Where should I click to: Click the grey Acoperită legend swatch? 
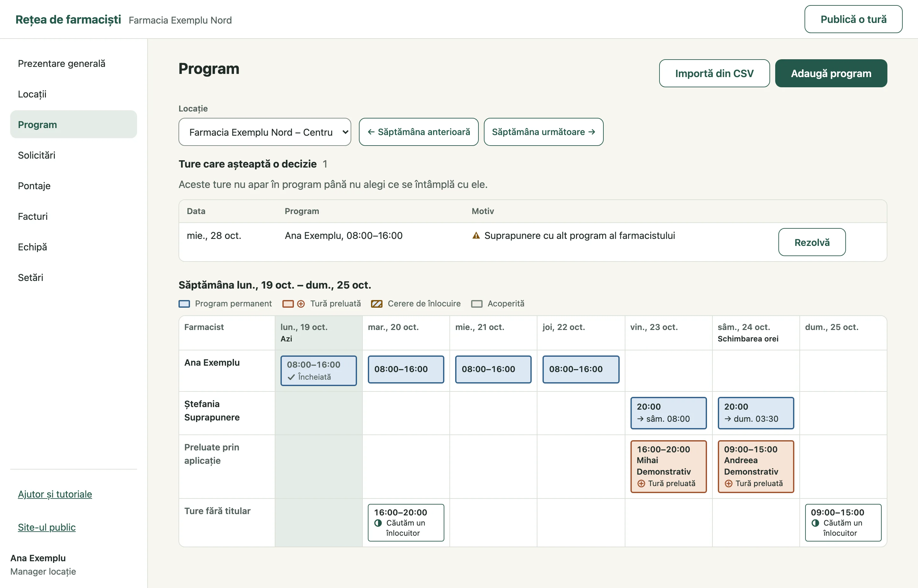coord(477,304)
